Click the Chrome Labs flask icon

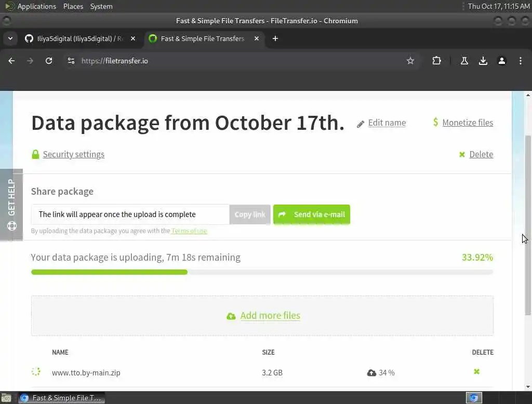click(x=464, y=61)
